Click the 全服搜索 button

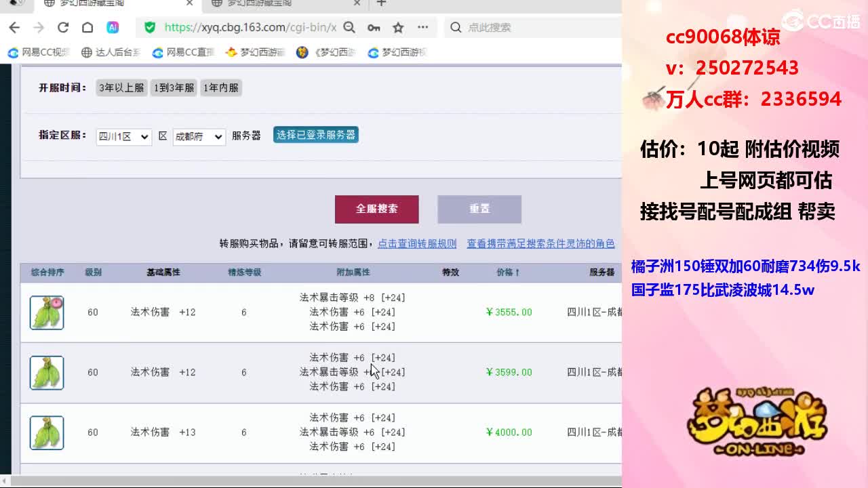tap(376, 209)
